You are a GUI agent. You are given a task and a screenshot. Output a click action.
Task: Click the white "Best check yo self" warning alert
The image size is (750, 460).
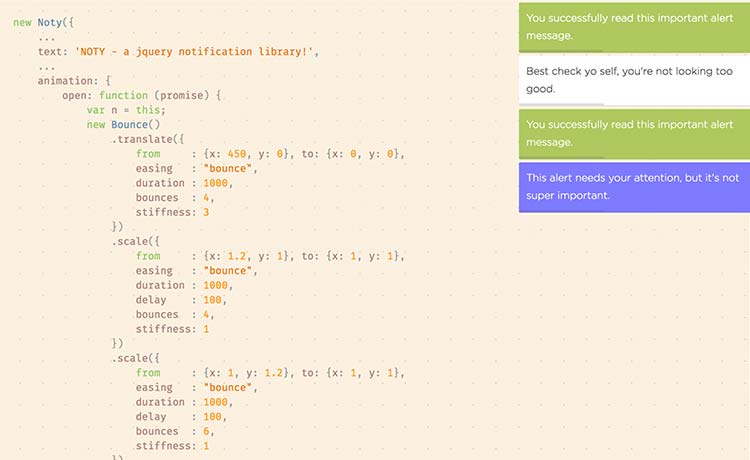634,80
